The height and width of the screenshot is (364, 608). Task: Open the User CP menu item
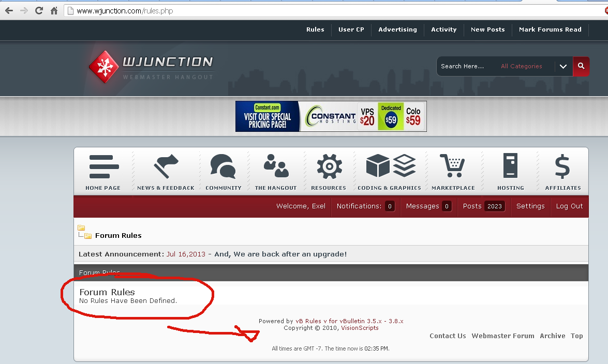351,29
